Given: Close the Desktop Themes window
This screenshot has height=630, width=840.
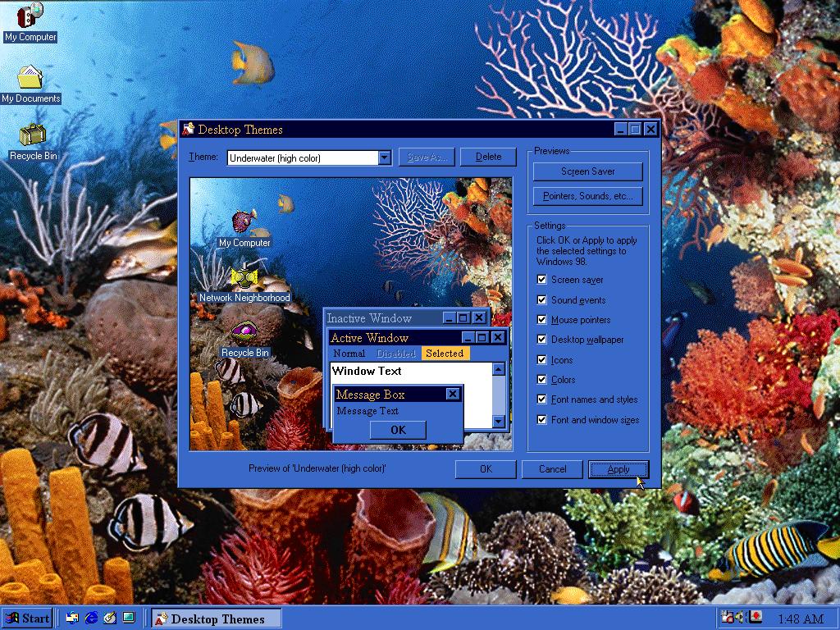Looking at the screenshot, I should pyautogui.click(x=651, y=129).
